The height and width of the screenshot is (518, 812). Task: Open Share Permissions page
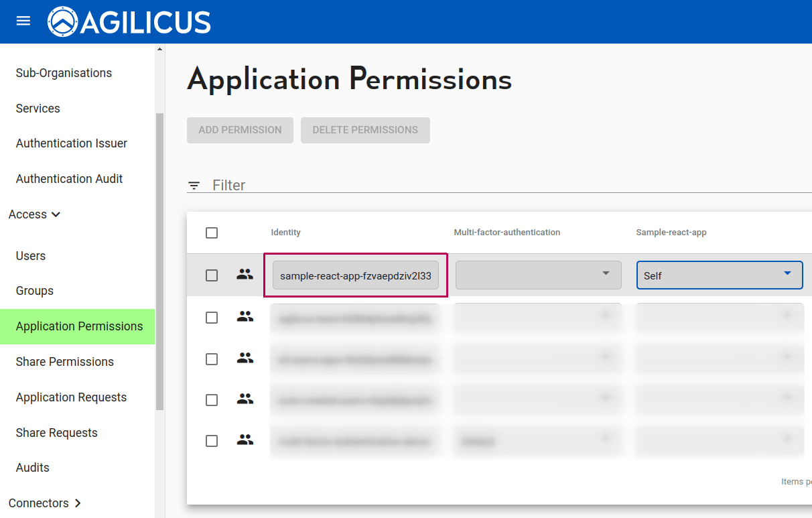point(65,362)
